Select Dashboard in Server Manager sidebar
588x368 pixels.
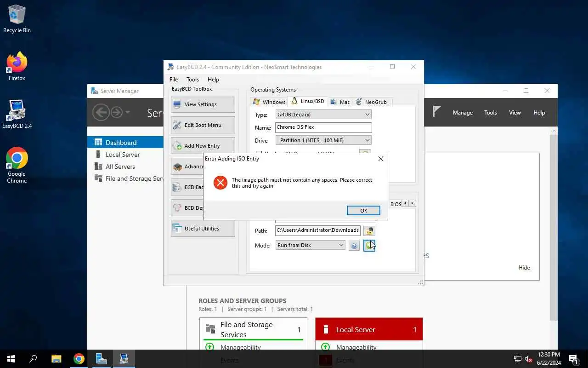(125, 143)
